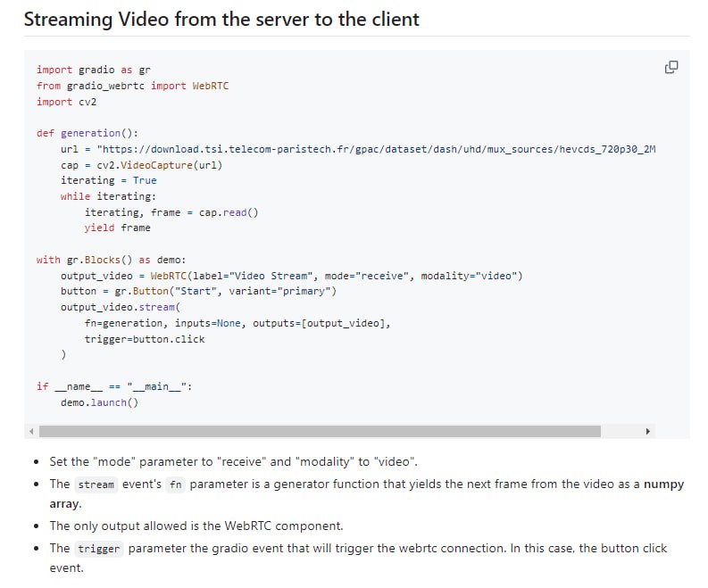
Task: Click the inline "trigger" code label
Action: [x=98, y=549]
